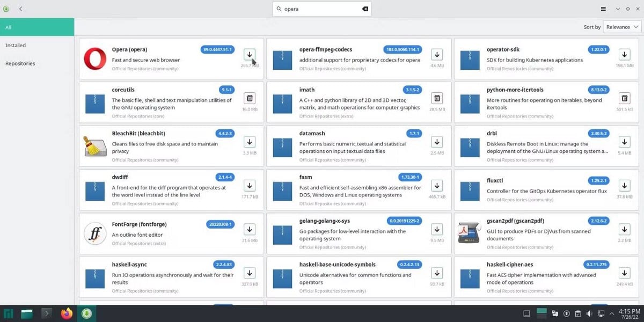The image size is (644, 322).
Task: Install Opera using its download arrow icon
Action: [249, 54]
